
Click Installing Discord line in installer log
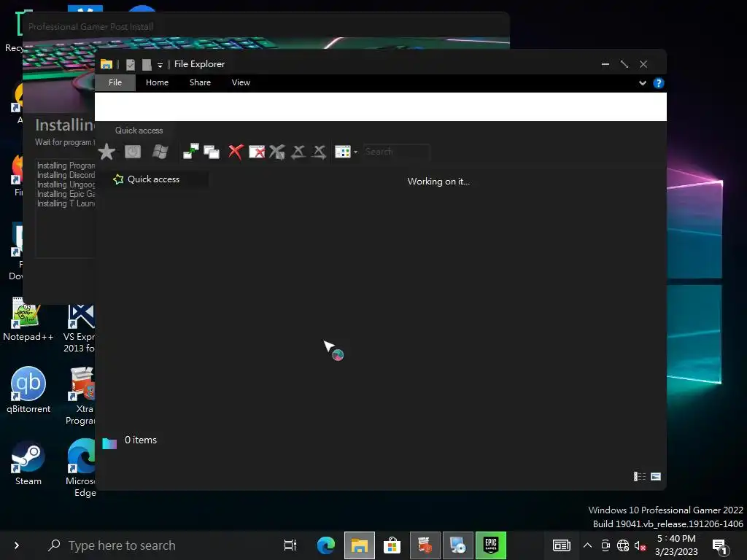click(x=66, y=175)
